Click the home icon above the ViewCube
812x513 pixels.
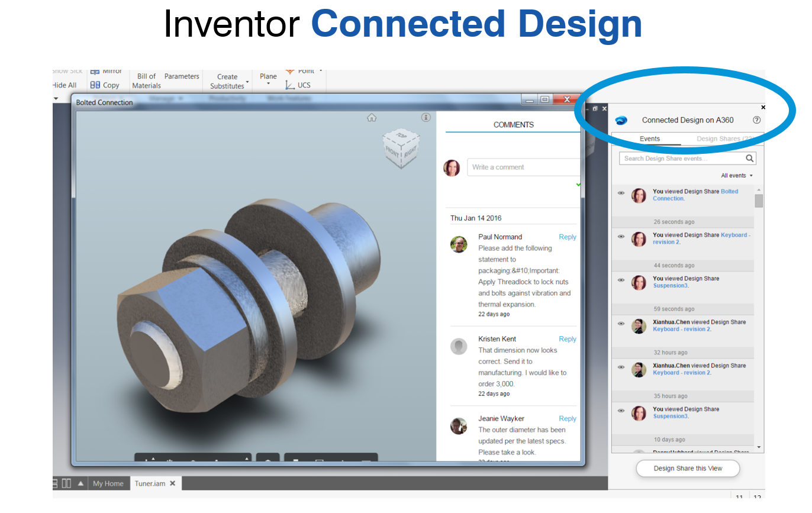coord(372,117)
